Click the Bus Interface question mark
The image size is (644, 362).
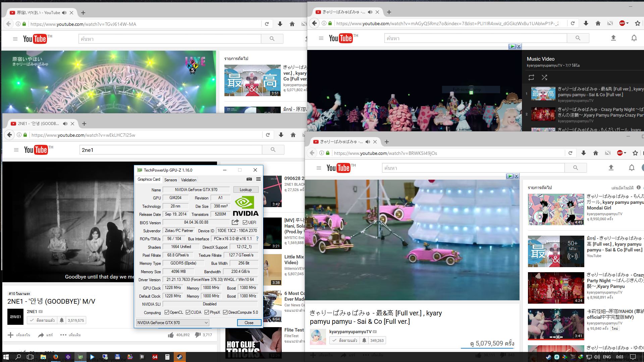(257, 239)
